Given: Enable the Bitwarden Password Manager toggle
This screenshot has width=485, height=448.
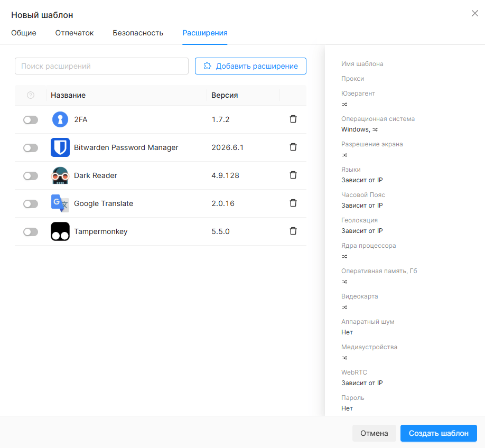Looking at the screenshot, I should [31, 148].
